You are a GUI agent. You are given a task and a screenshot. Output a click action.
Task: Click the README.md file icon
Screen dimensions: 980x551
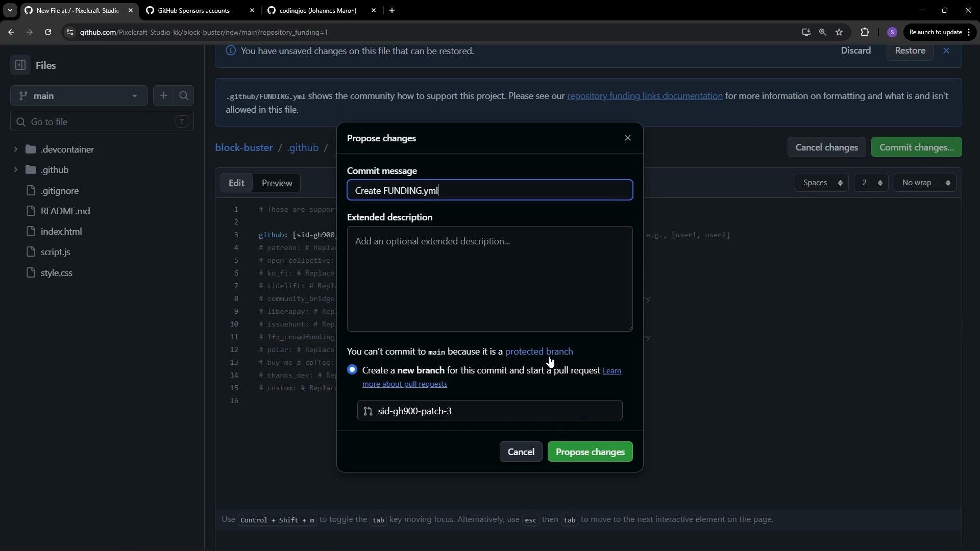click(x=31, y=211)
